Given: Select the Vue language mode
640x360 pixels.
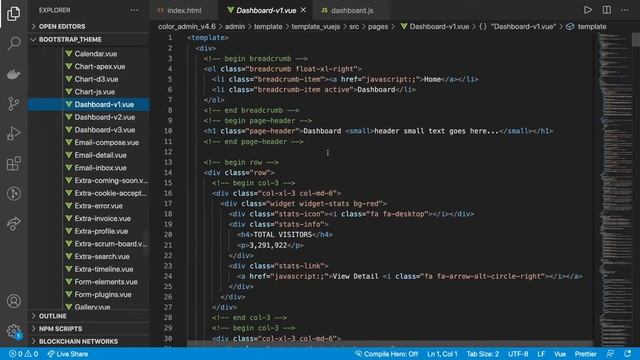Looking at the screenshot, I should coord(560,354).
